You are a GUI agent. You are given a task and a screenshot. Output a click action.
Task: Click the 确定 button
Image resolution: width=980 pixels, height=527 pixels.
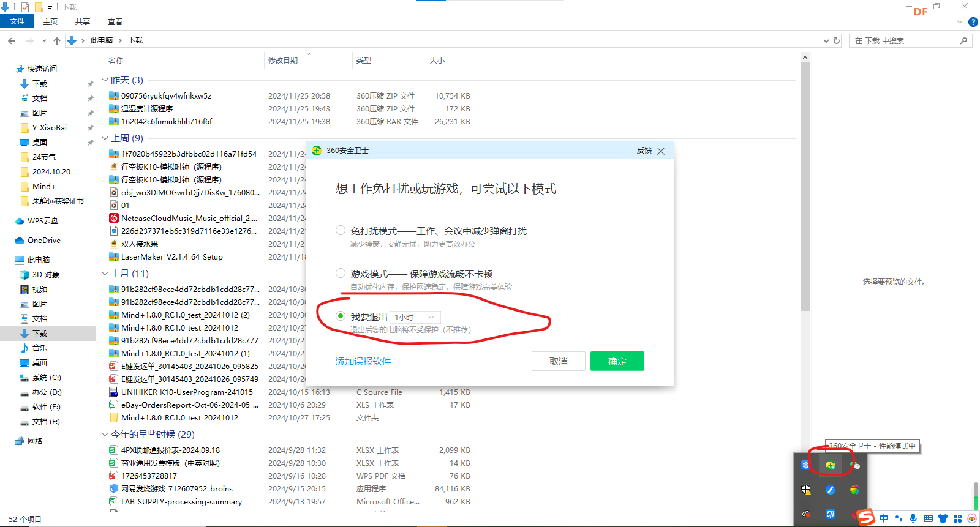(x=617, y=361)
